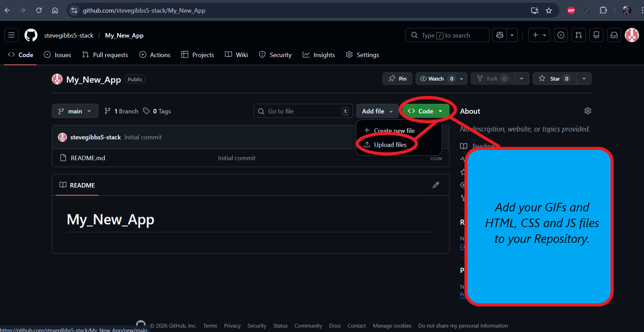Switch to the Issues tab
The image size is (644, 332).
[57, 55]
